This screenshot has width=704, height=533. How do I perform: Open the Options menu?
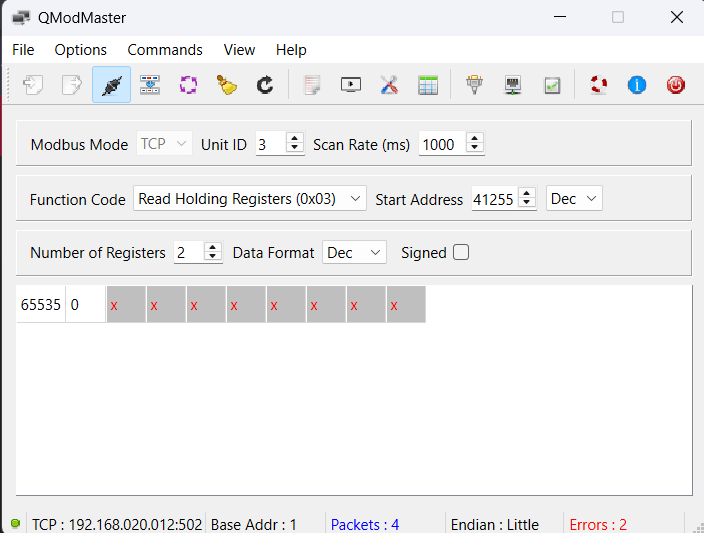tap(81, 49)
